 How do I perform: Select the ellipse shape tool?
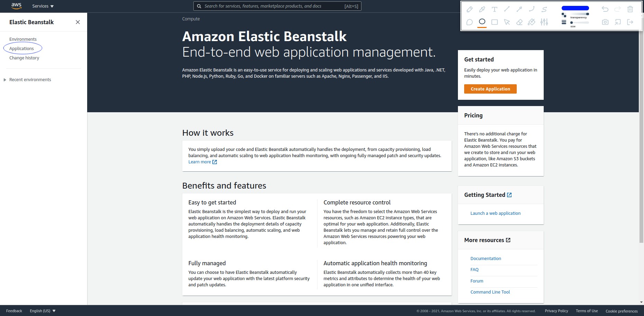pyautogui.click(x=482, y=22)
